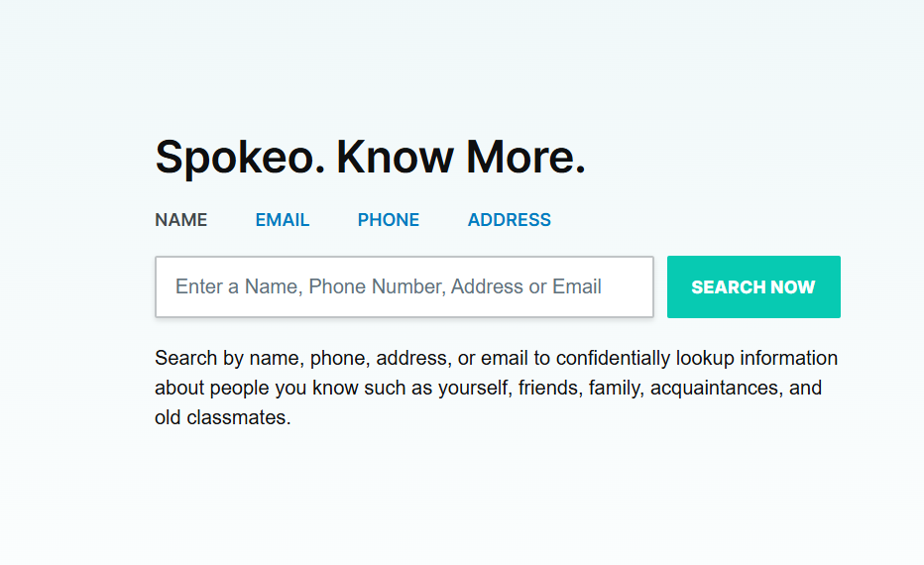924x565 pixels.
Task: Open the PHONE search tab
Action: [x=389, y=220]
